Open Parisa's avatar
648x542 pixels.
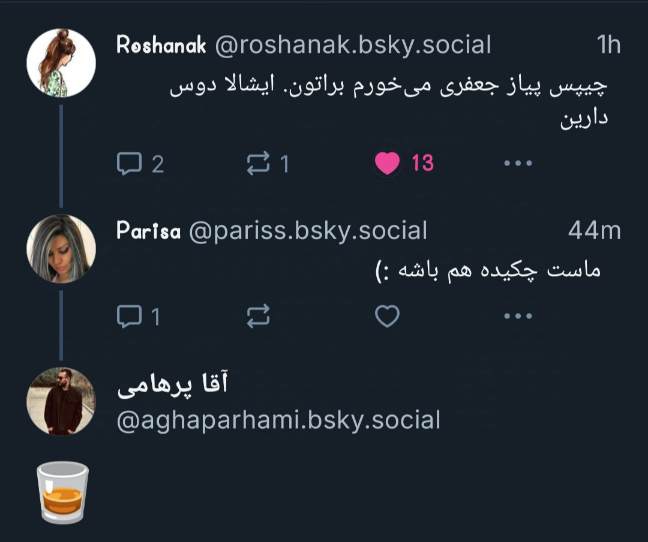pos(61,249)
